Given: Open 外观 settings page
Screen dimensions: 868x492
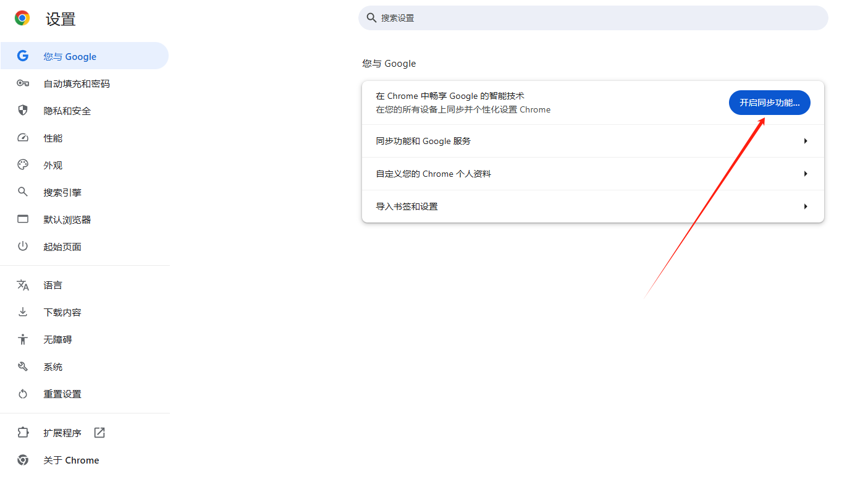Looking at the screenshot, I should coord(84,165).
